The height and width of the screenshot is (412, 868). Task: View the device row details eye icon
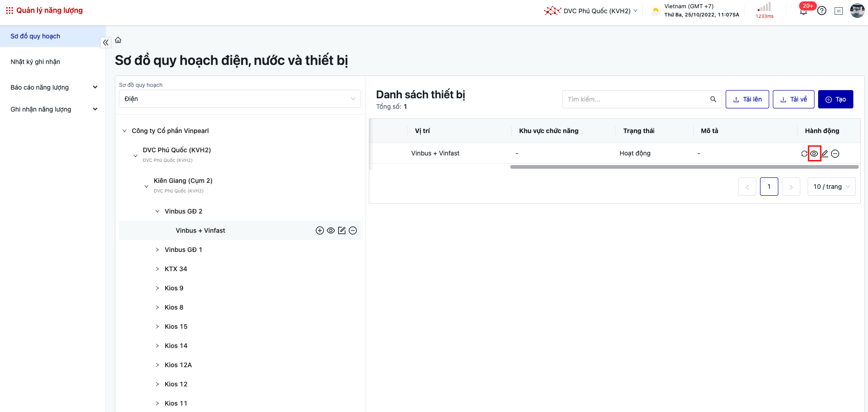point(814,154)
